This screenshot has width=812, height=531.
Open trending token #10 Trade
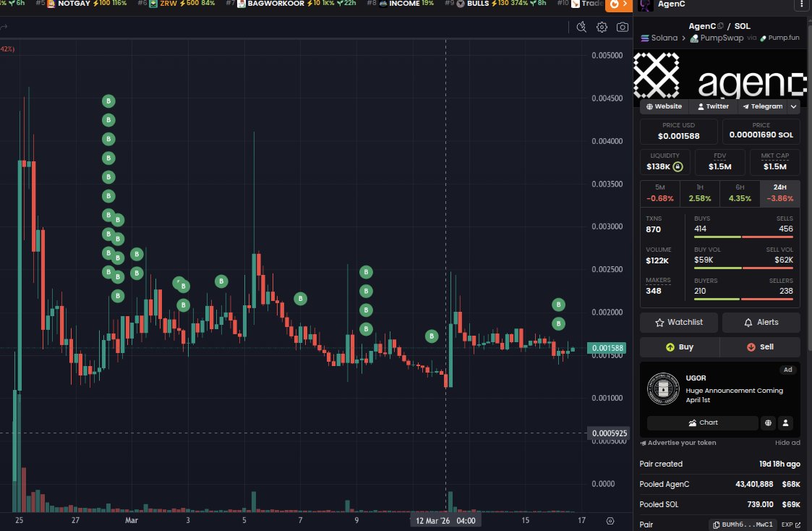tap(580, 4)
